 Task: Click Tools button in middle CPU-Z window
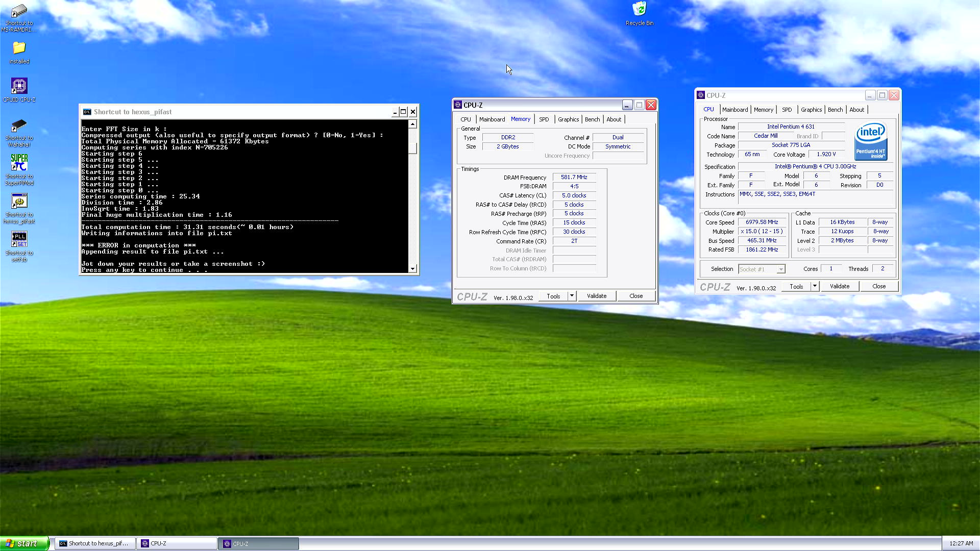(553, 296)
